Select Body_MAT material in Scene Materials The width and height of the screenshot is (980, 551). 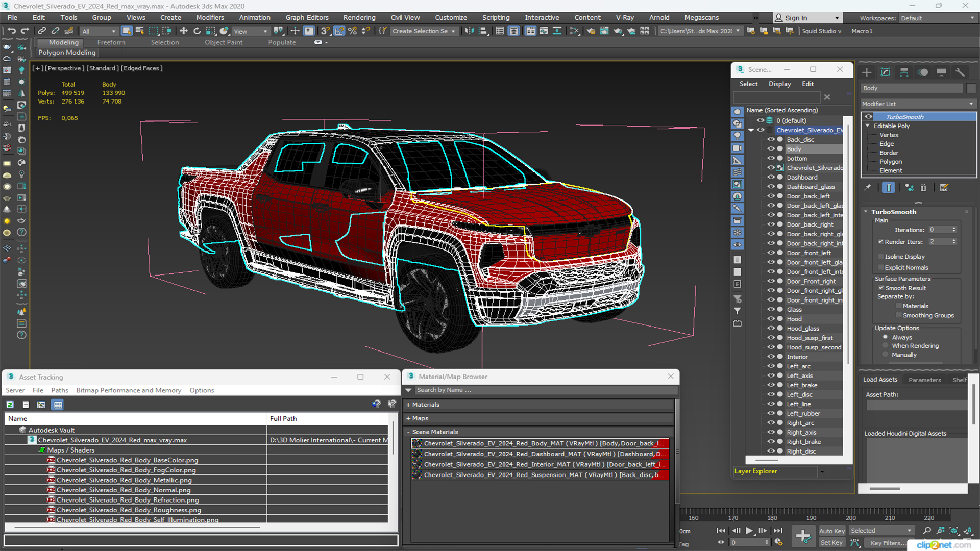(x=540, y=443)
